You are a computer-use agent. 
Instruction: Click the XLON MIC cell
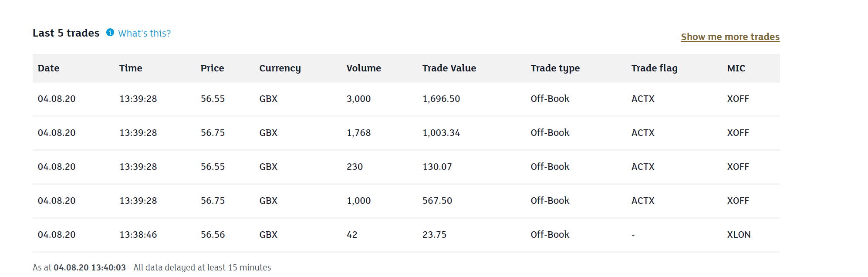coord(739,235)
